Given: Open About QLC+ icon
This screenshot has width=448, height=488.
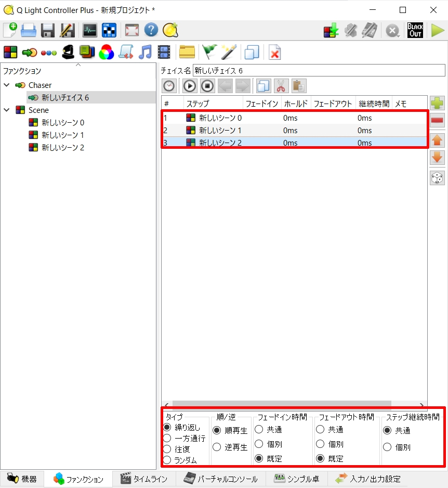Looking at the screenshot, I should coord(170,31).
